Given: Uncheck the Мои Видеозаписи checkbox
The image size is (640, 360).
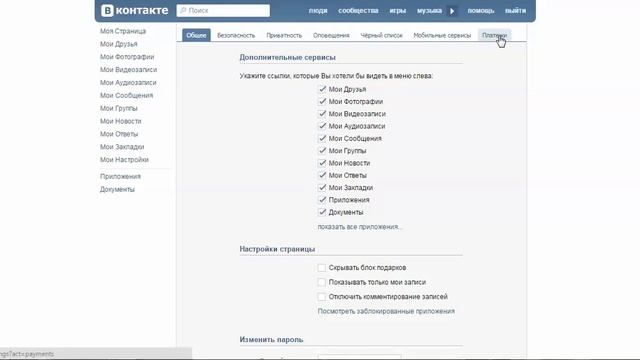Looking at the screenshot, I should point(322,113).
